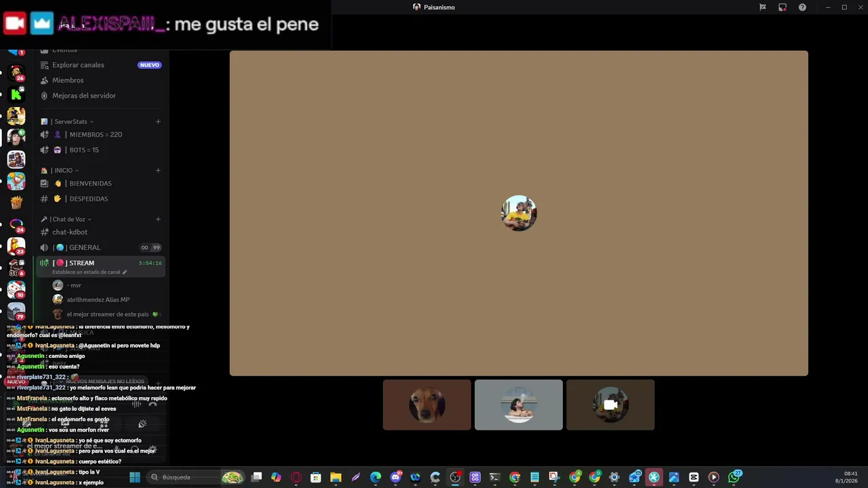Select the MIEMBROS = 220 channel
The image size is (868, 488).
point(100,135)
